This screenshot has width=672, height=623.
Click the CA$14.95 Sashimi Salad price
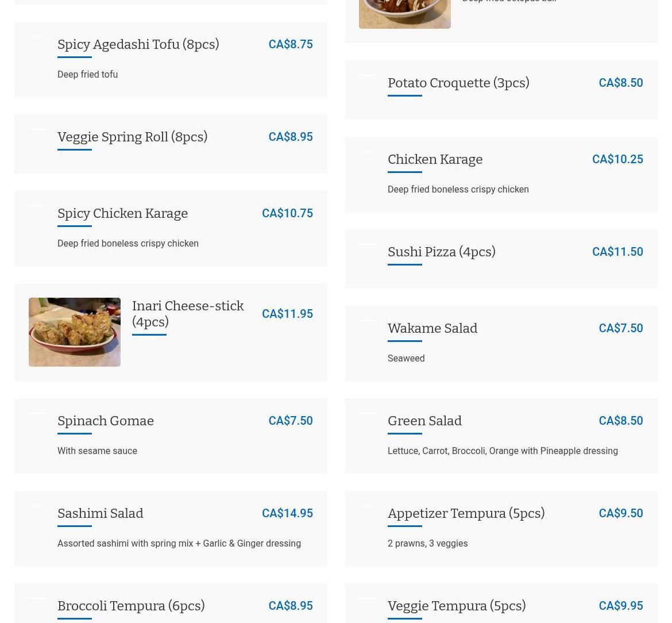[x=287, y=513]
